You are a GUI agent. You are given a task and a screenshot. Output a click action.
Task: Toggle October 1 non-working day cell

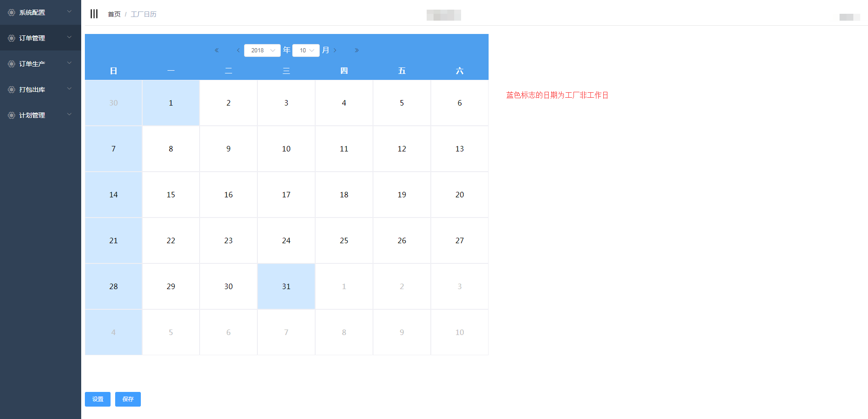171,103
